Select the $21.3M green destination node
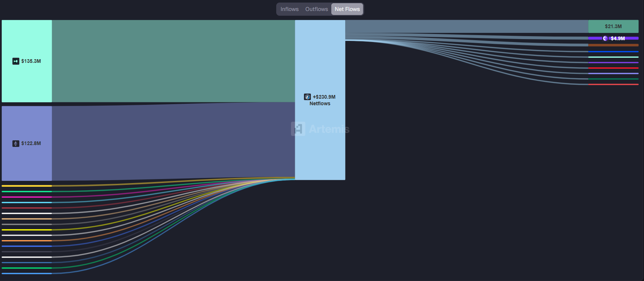 613,26
